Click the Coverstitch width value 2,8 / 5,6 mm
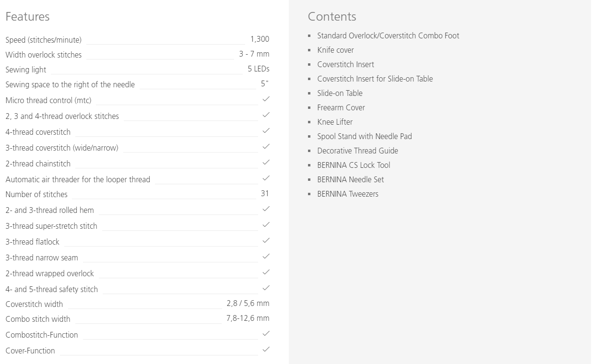The image size is (592, 364). click(x=248, y=303)
